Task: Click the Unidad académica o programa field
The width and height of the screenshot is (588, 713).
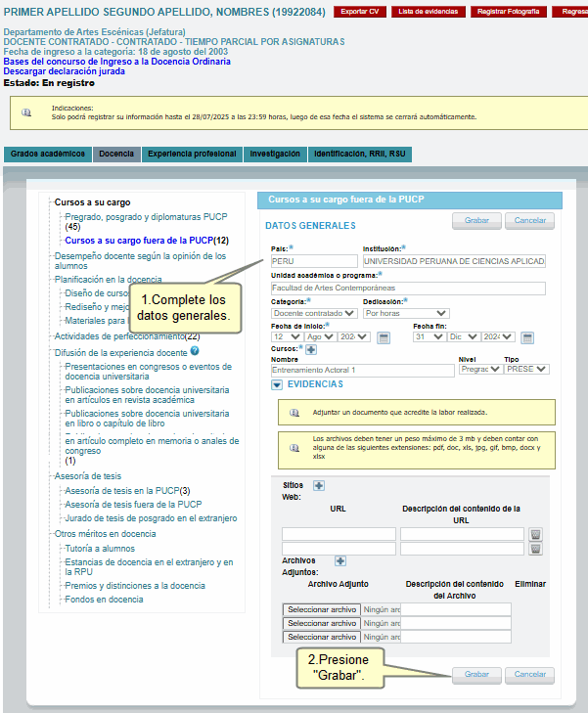Action: click(x=408, y=288)
